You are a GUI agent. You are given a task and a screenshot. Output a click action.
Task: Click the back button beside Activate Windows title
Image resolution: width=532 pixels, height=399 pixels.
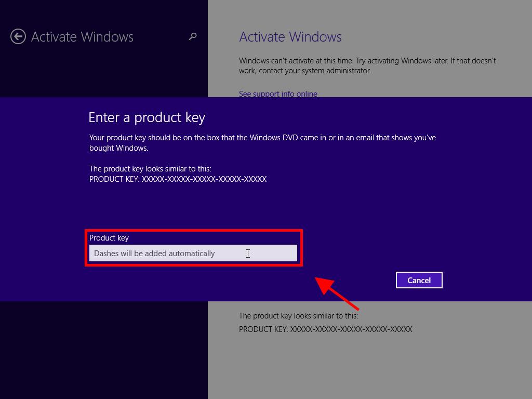tap(17, 36)
